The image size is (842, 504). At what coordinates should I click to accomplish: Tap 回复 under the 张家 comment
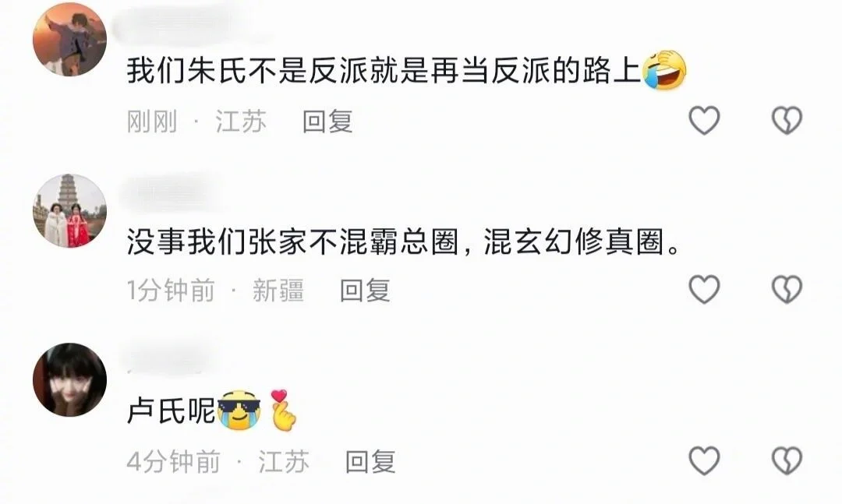coord(365,291)
